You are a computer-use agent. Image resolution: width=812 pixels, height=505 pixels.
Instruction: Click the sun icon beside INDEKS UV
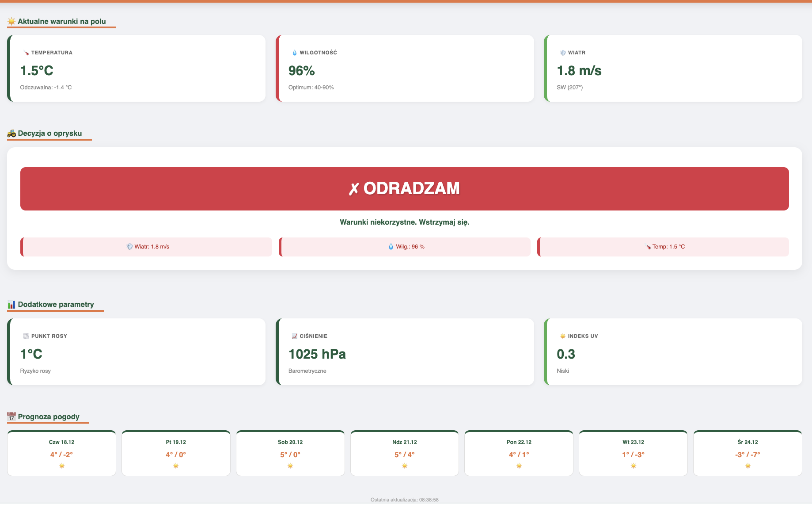click(563, 336)
